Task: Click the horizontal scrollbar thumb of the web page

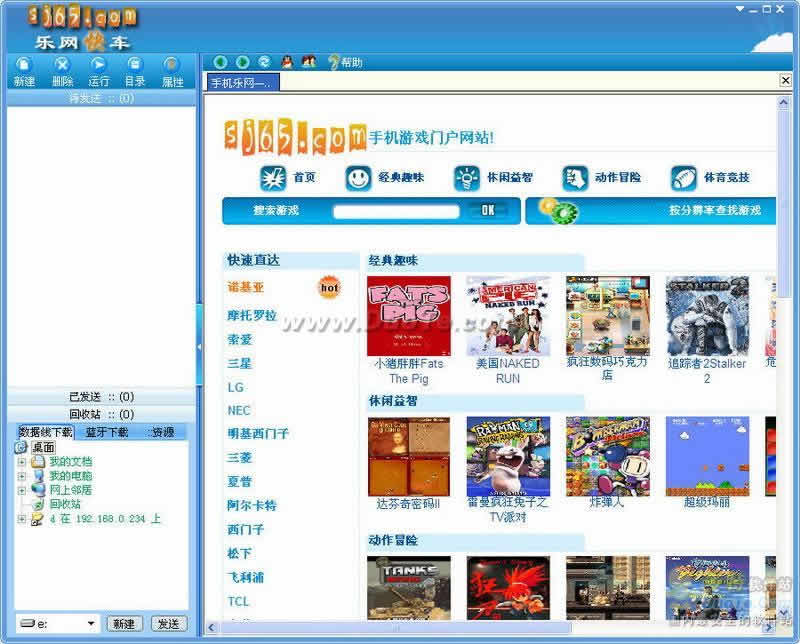Action: 396,628
